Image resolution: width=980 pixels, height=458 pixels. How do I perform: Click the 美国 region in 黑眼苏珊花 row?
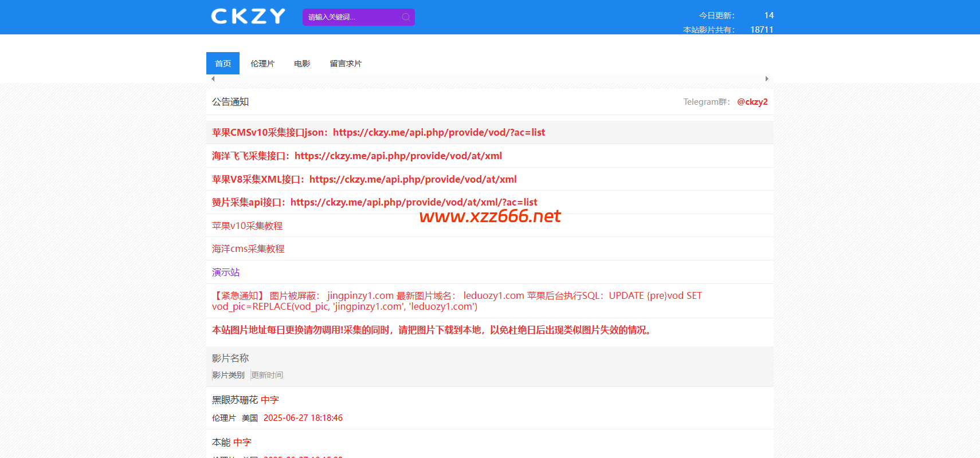point(250,418)
